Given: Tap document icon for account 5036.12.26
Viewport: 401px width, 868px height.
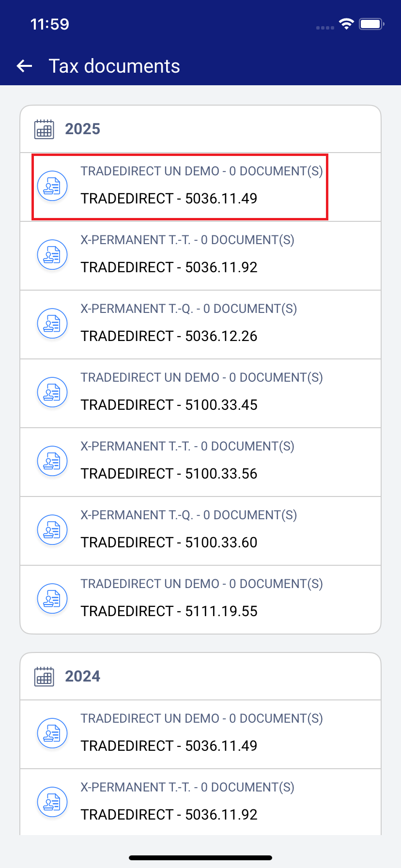Looking at the screenshot, I should [x=52, y=324].
